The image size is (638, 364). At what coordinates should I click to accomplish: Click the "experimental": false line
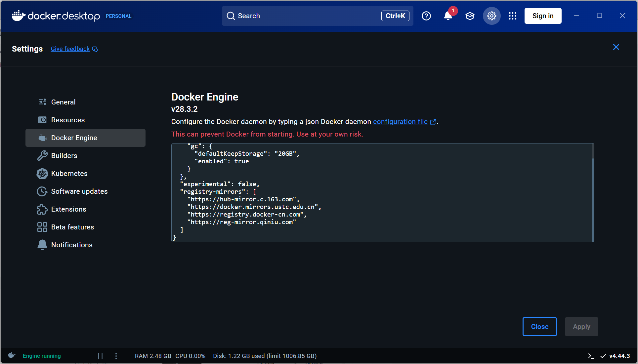point(220,184)
